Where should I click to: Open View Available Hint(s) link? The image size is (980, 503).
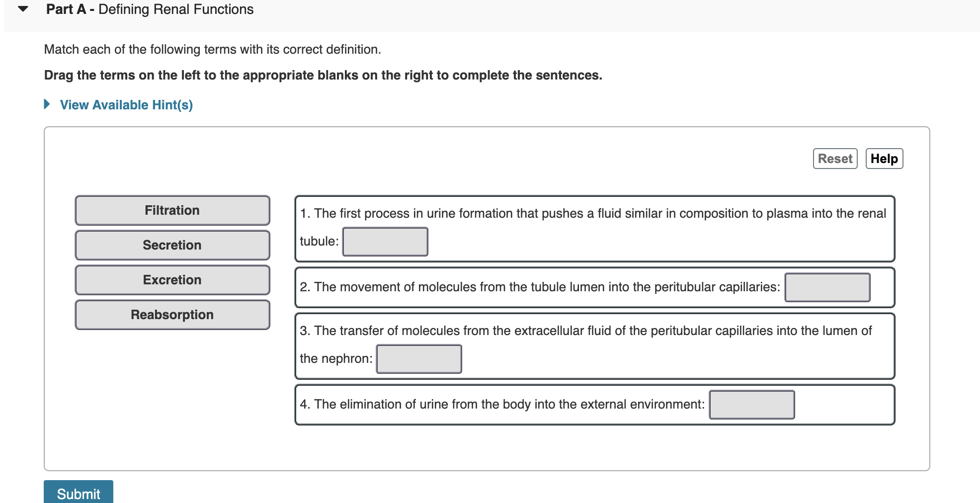(126, 104)
